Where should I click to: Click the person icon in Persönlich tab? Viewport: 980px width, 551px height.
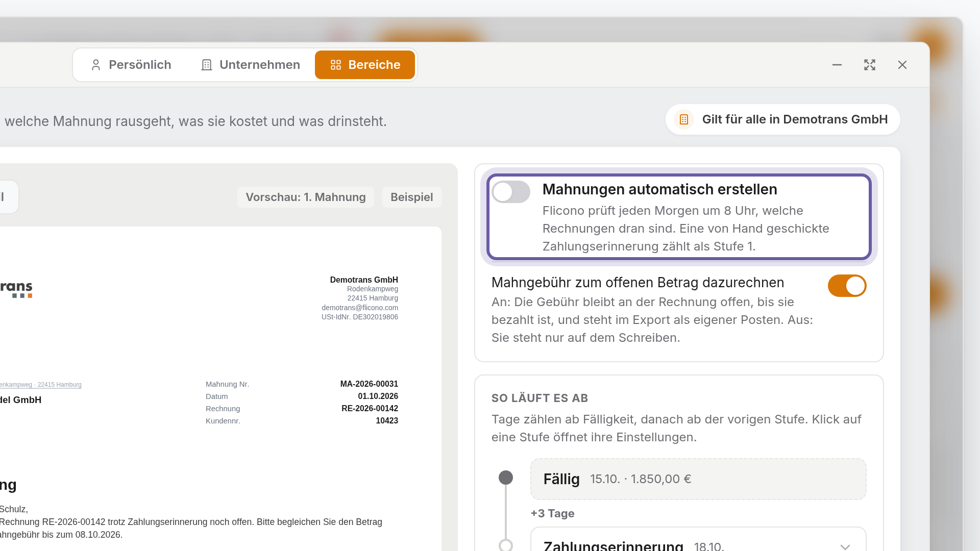[x=96, y=65]
